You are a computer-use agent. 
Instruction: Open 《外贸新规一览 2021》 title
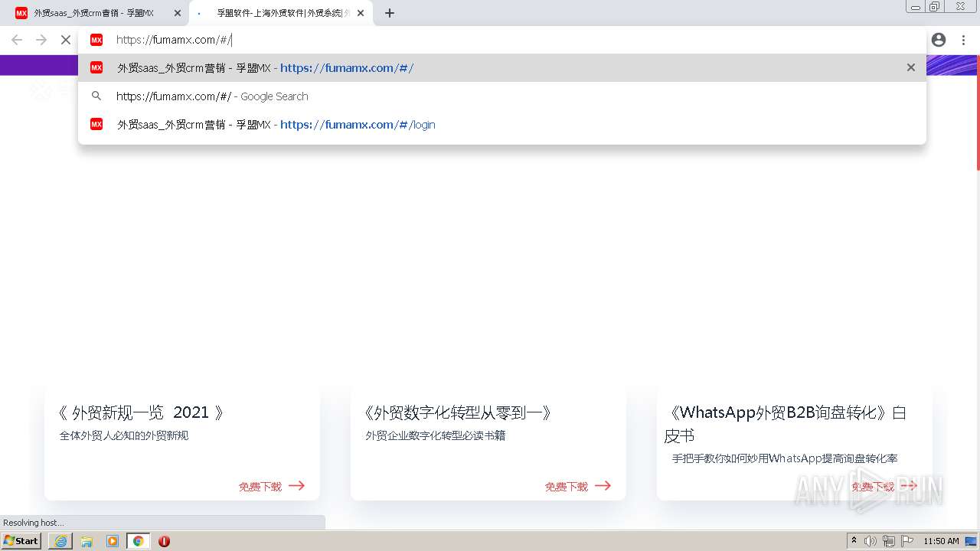coord(143,412)
